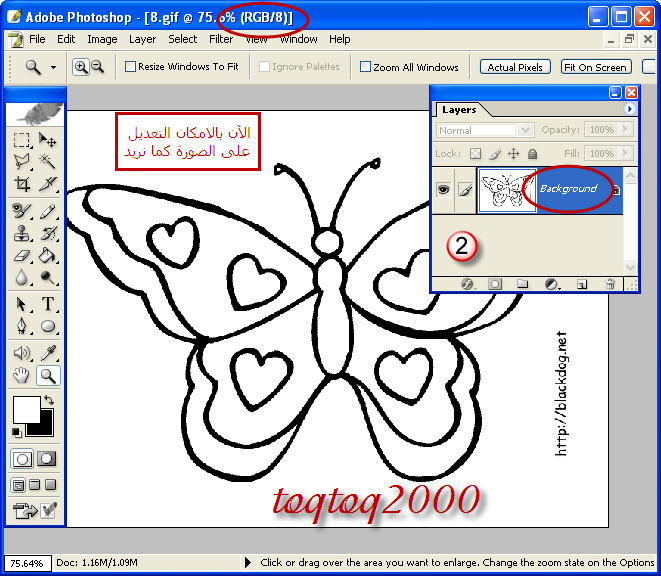
Task: Select the Hand tool
Action: [x=22, y=376]
